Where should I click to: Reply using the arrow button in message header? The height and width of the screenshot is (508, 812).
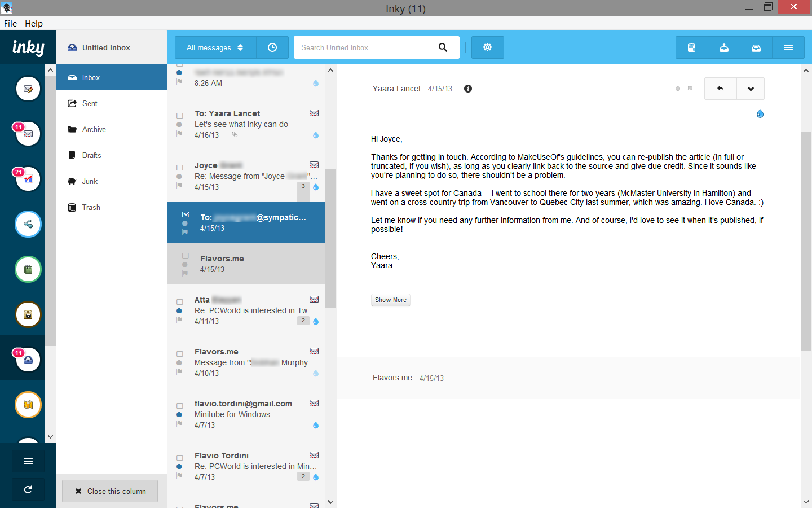(720, 89)
